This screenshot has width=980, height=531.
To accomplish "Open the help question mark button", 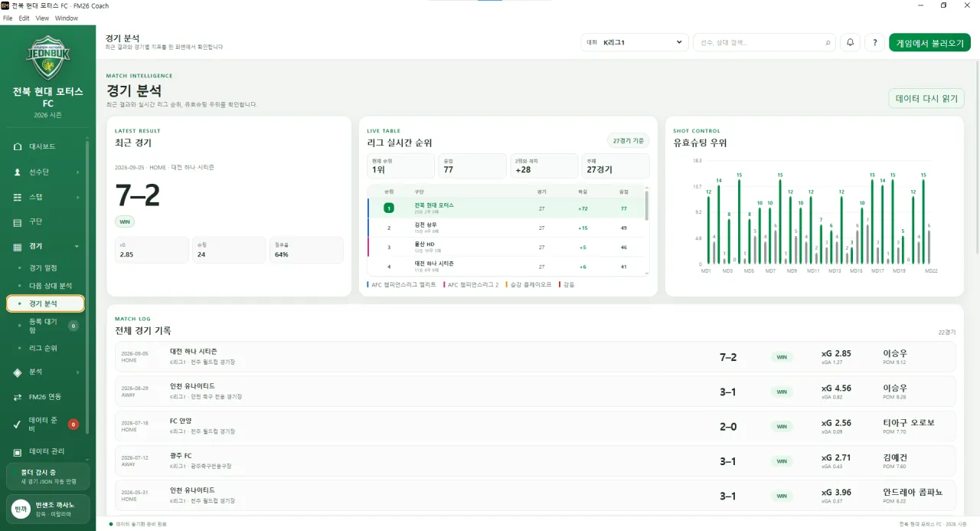I will pos(874,43).
